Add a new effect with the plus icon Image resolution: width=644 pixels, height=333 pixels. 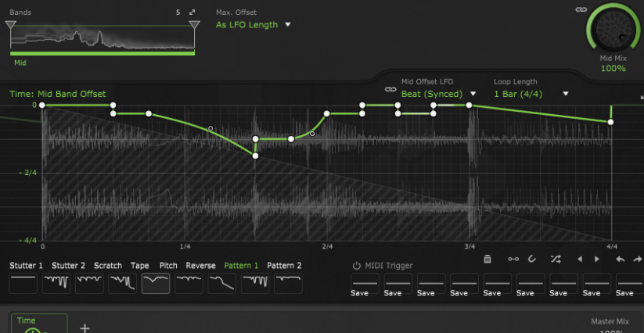pos(85,328)
